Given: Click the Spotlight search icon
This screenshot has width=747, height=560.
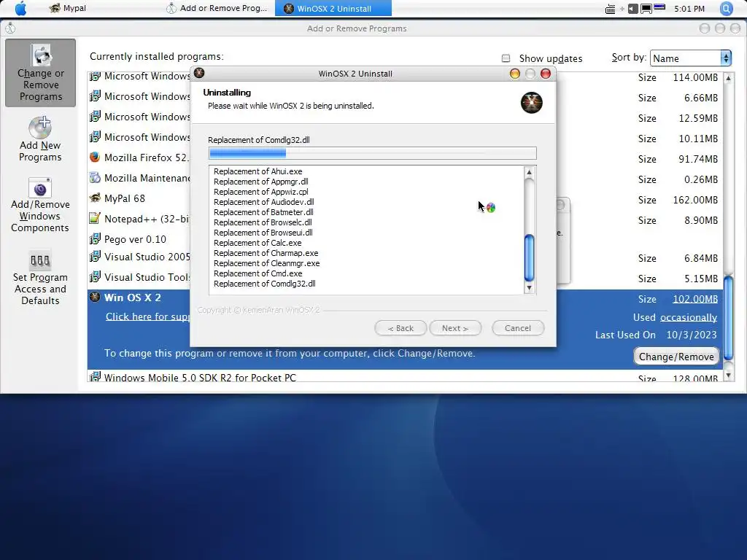Looking at the screenshot, I should [726, 8].
